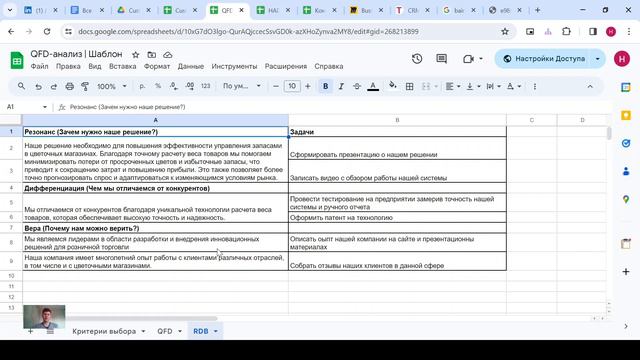
Task: Reload the browser page
Action: (47, 31)
